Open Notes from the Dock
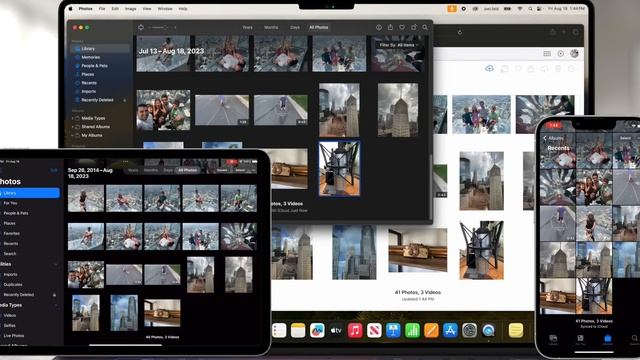 point(298,330)
